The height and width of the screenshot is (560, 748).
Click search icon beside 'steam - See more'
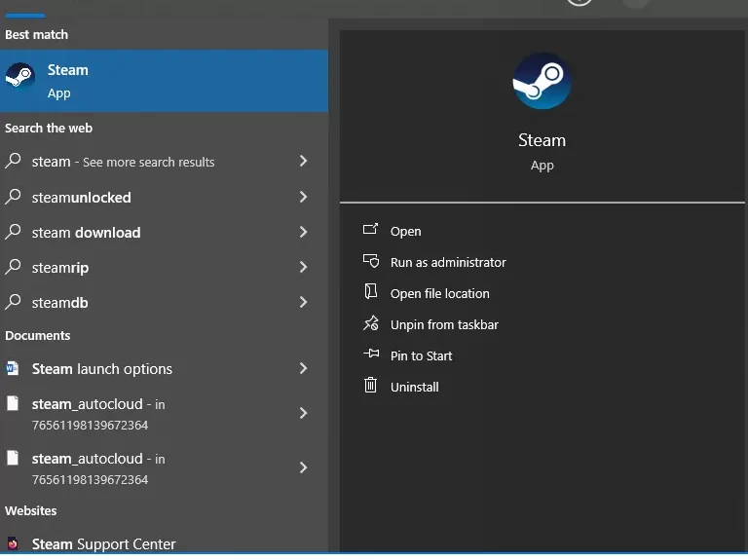14,161
